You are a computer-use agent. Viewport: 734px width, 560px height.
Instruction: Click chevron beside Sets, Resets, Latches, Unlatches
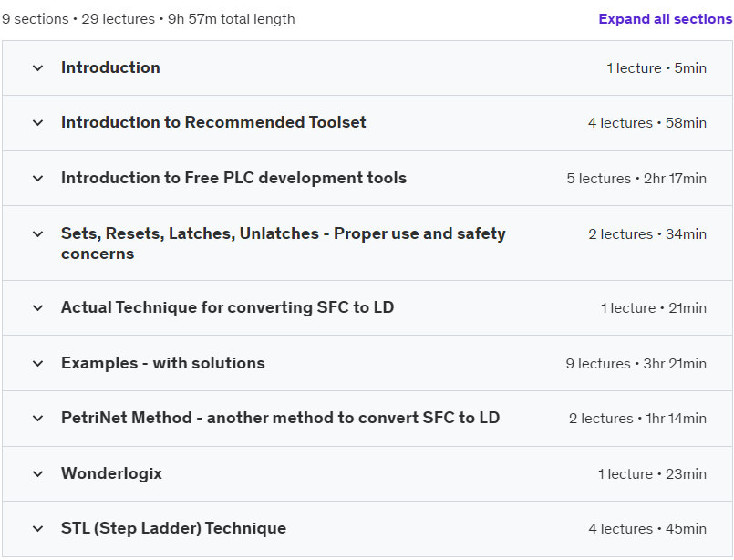click(x=37, y=234)
